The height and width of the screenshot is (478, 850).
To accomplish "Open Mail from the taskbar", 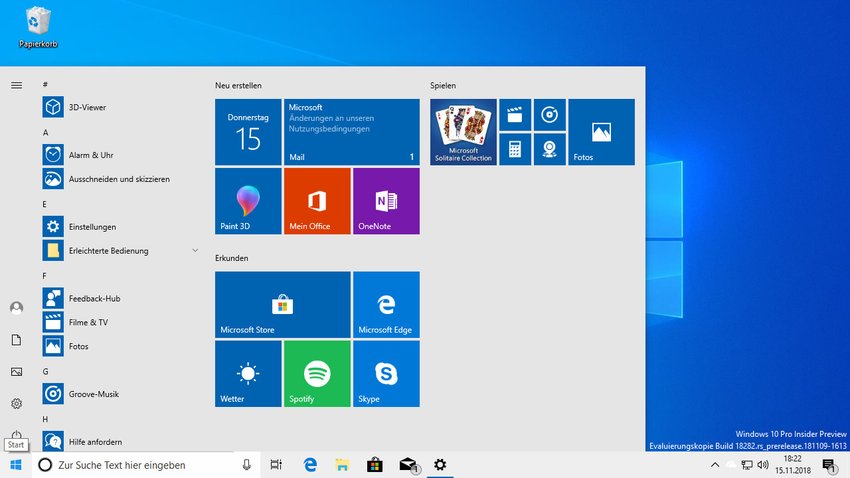I will [x=408, y=464].
